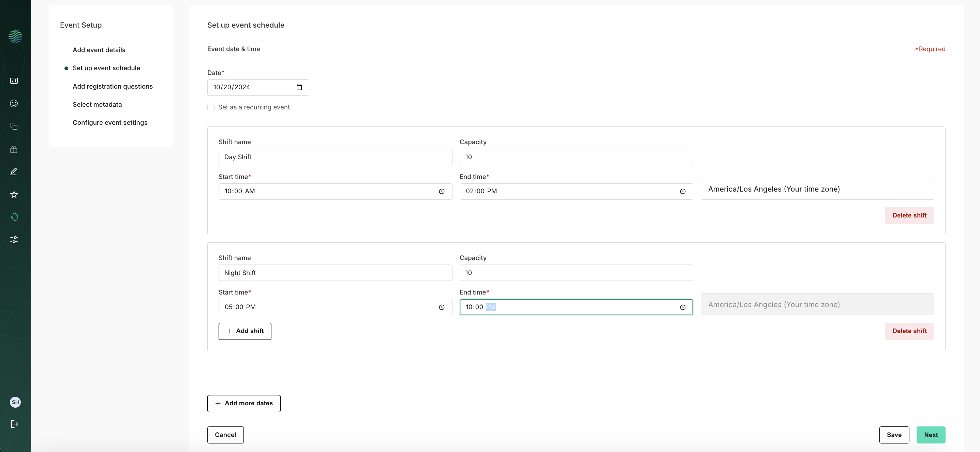
Task: Delete the Night Shift
Action: (909, 331)
